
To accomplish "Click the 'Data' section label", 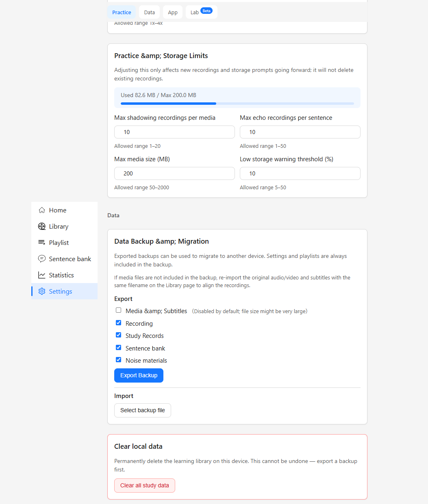I will 113,215.
